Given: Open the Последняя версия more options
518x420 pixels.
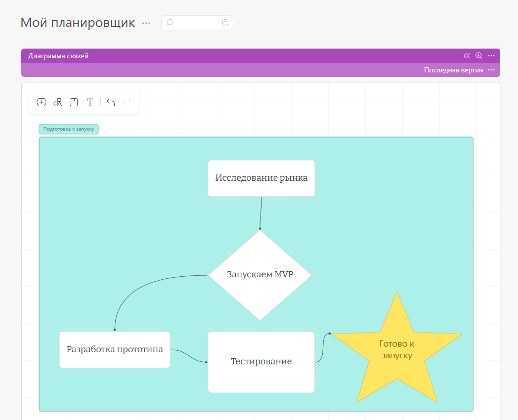Looking at the screenshot, I should click(x=491, y=70).
